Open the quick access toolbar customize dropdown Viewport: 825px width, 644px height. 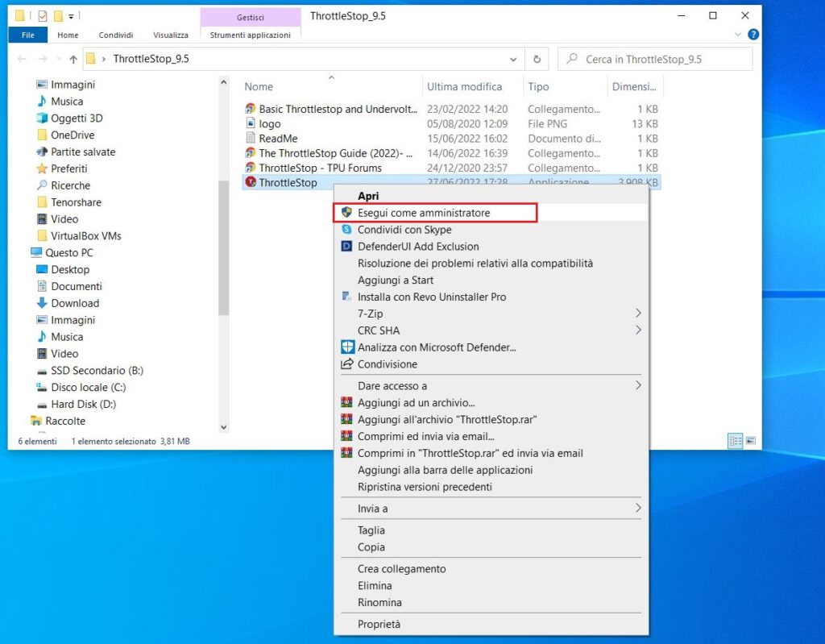click(x=71, y=16)
